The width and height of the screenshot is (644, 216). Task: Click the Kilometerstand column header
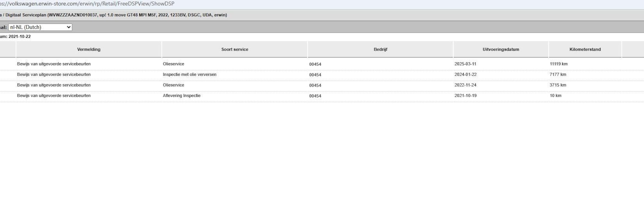tap(585, 49)
